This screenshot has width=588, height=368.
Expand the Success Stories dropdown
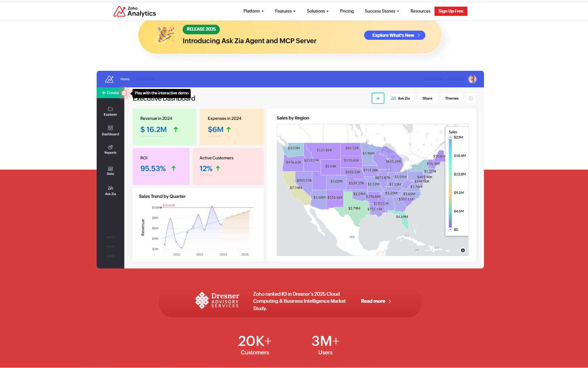pos(382,11)
